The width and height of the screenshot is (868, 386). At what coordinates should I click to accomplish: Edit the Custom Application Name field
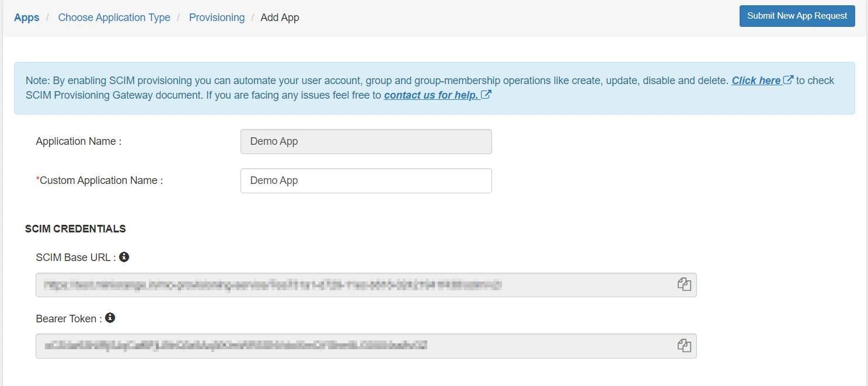click(366, 181)
